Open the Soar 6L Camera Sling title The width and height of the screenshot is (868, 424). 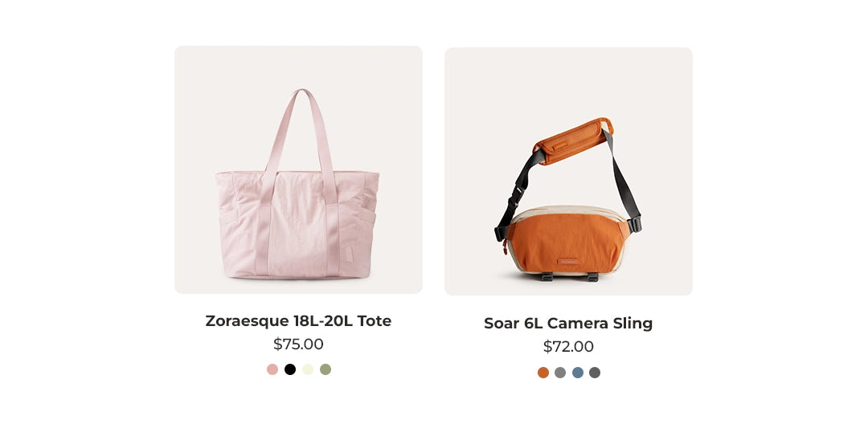pyautogui.click(x=568, y=324)
